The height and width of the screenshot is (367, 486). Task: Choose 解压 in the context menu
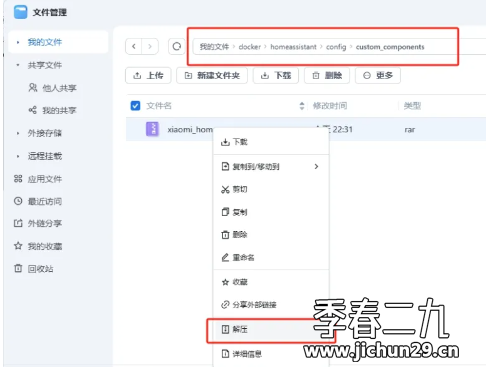click(271, 329)
